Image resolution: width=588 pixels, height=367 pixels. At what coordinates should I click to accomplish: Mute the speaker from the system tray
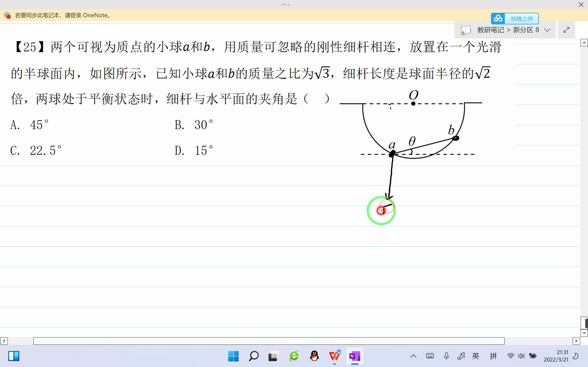(x=521, y=356)
